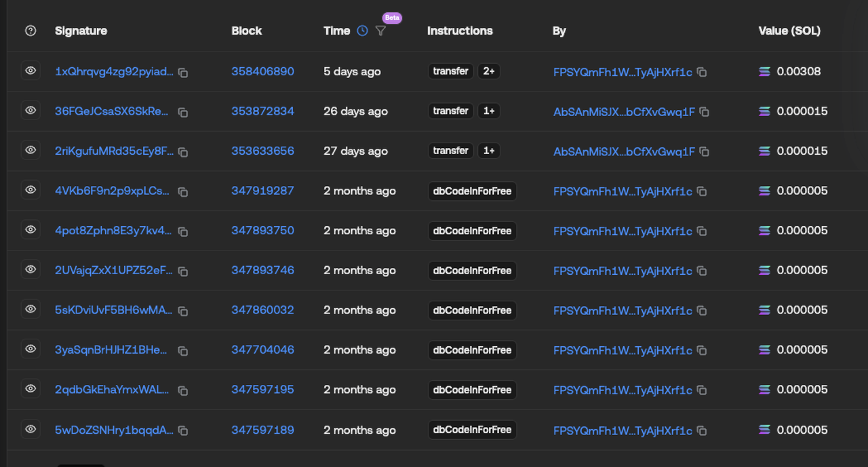Copy AbSAnMiSJX address in block 353872834 row
The width and height of the screenshot is (868, 467).
pyautogui.click(x=705, y=112)
